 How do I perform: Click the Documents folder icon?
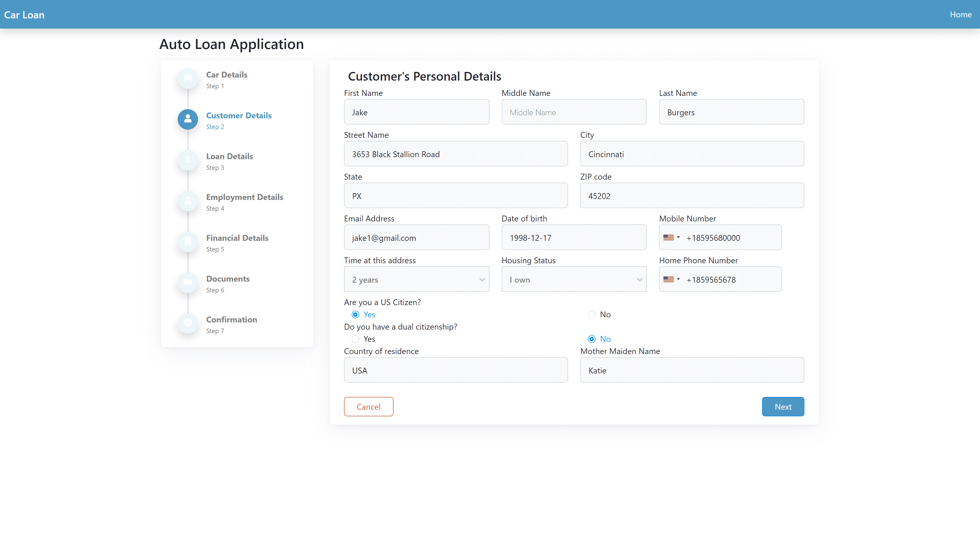click(x=188, y=282)
